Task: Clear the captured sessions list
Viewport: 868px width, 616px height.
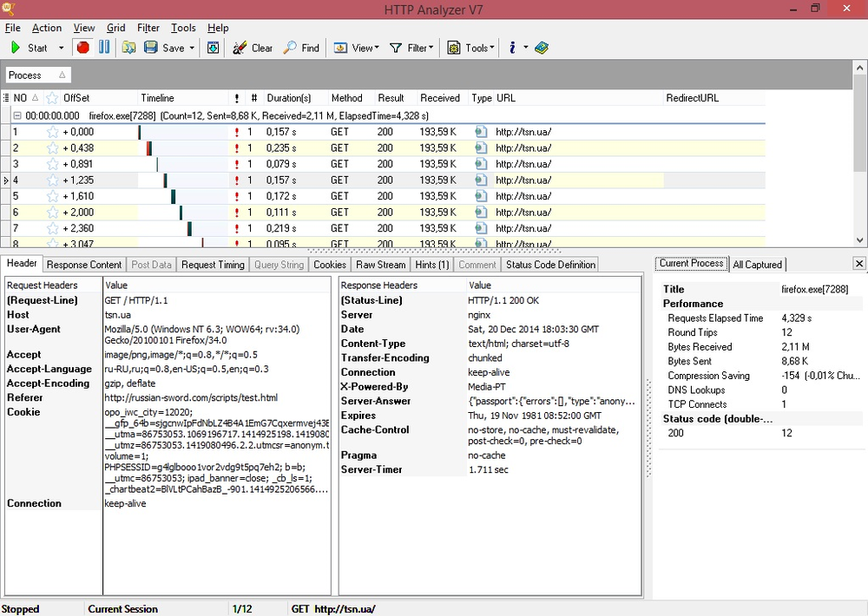Action: click(x=253, y=48)
